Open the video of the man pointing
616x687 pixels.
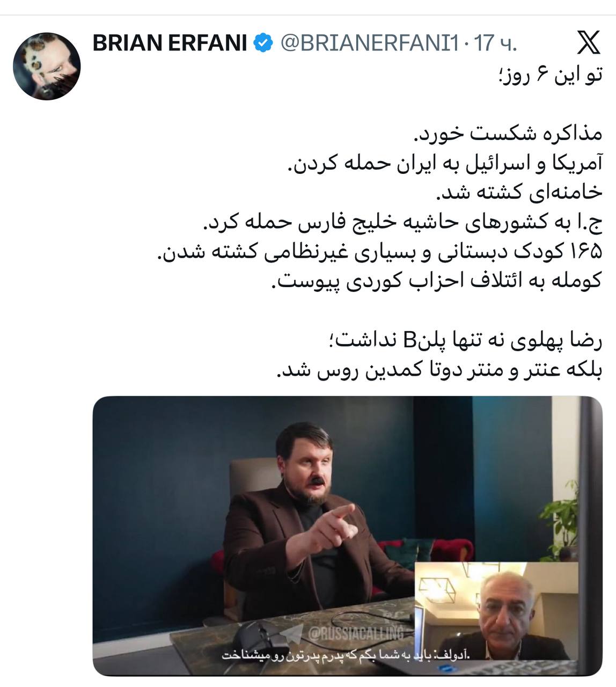pyautogui.click(x=348, y=536)
